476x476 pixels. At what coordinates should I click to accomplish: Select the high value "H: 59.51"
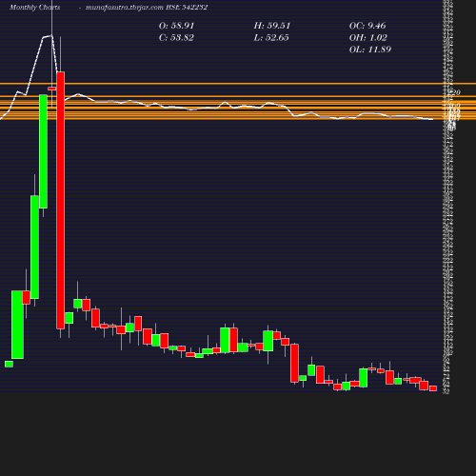[272, 26]
